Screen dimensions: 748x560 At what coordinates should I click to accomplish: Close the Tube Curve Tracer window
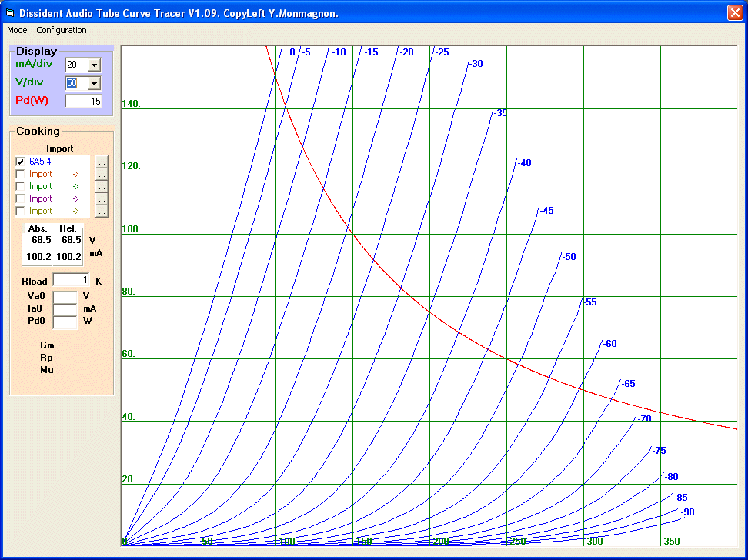point(735,12)
